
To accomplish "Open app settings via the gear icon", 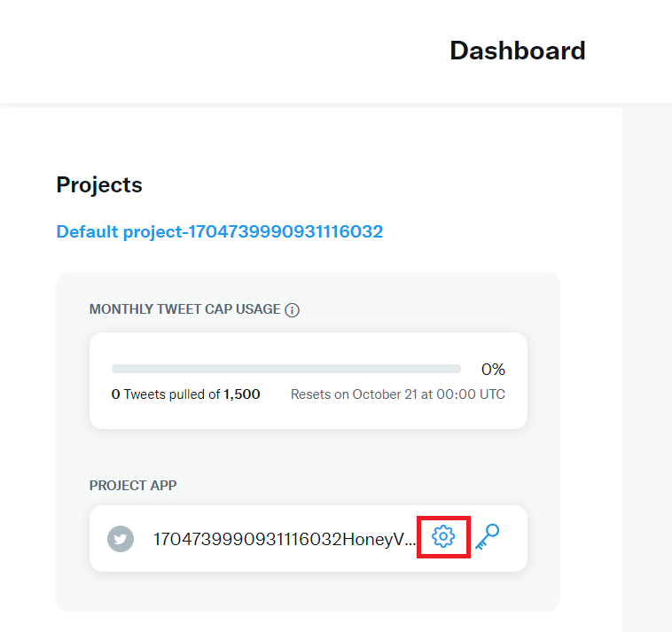I will click(x=442, y=536).
